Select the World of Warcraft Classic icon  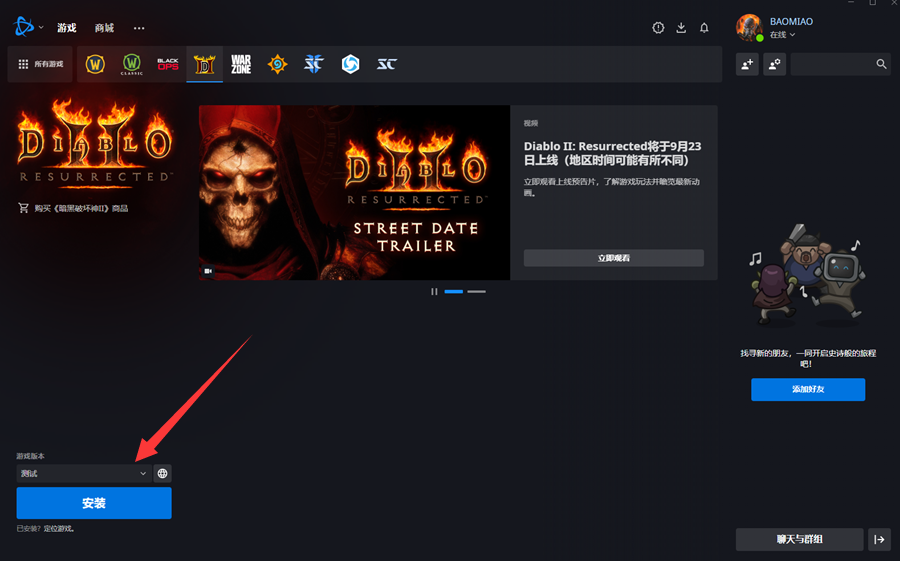click(x=131, y=64)
